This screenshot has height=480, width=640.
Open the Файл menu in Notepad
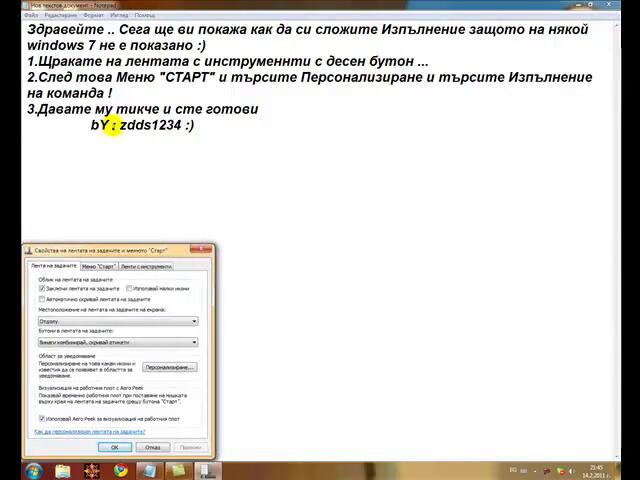click(32, 16)
